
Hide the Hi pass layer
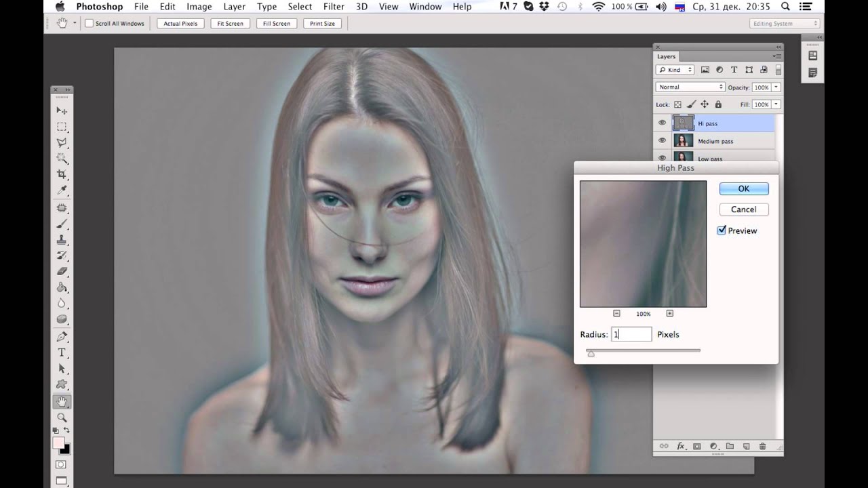(662, 123)
